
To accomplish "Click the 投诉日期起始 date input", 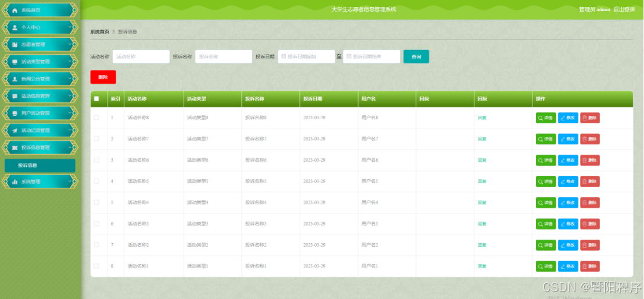I will point(306,57).
